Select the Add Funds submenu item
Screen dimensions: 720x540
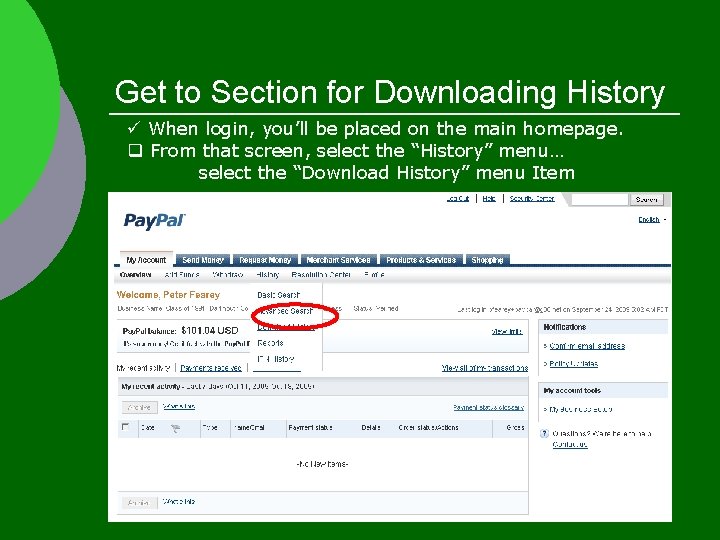(x=182, y=275)
